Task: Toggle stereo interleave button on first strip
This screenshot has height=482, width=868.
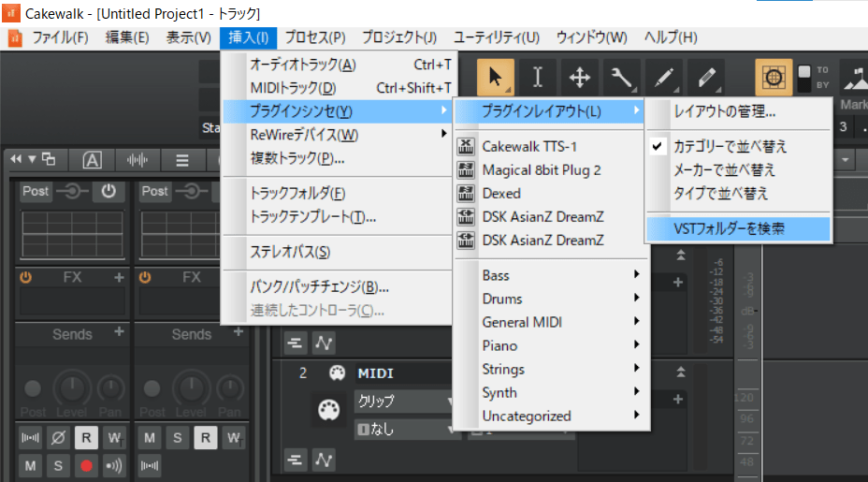Action: 31,438
